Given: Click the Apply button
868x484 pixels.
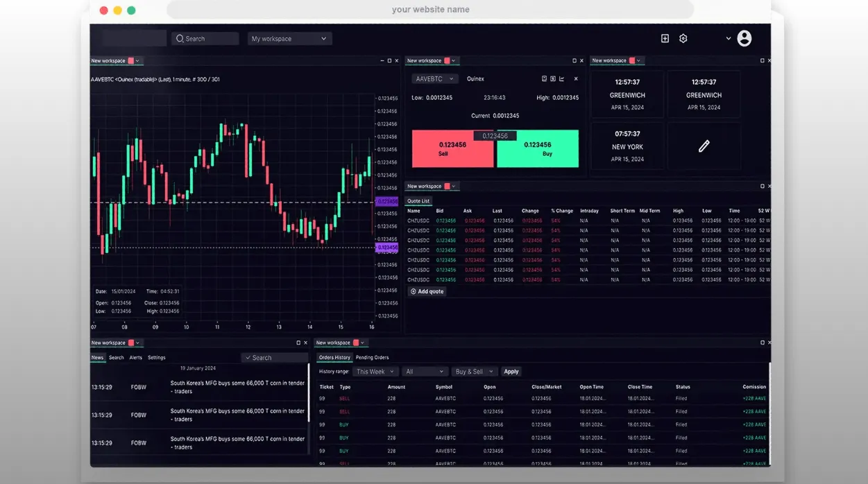Looking at the screenshot, I should point(511,372).
